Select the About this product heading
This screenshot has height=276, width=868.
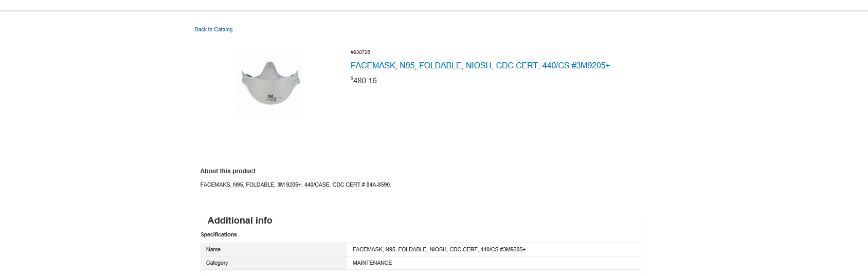click(x=228, y=171)
